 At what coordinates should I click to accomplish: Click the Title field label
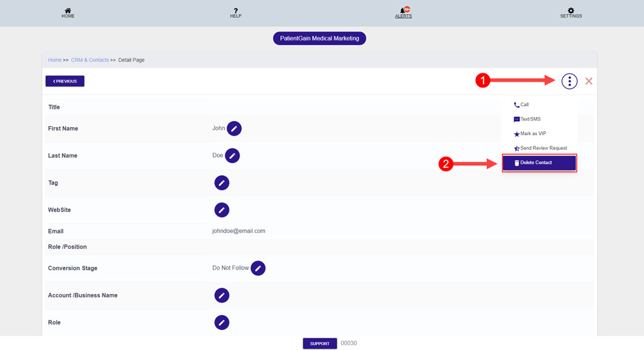[x=54, y=107]
